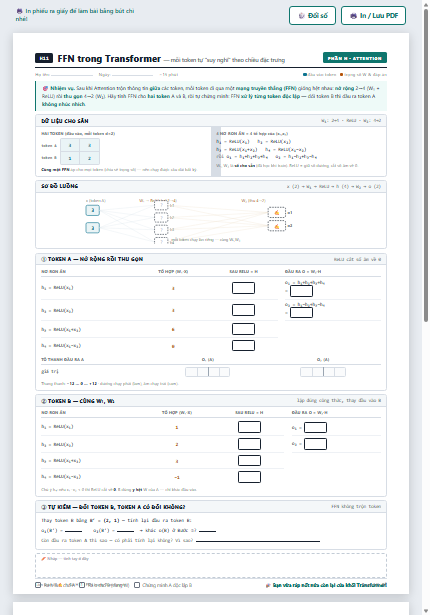Click the 'FFN trong Transformer' title
The height and width of the screenshot is (615, 430).
109,58
